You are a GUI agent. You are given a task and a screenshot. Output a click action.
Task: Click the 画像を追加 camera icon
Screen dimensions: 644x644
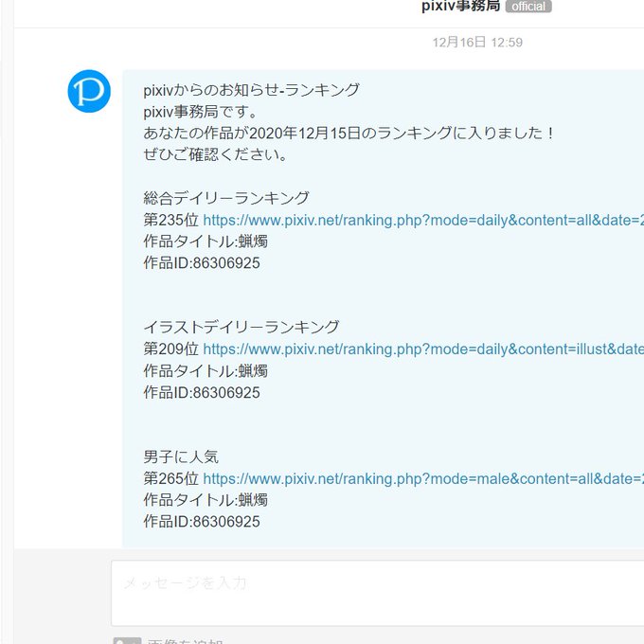click(127, 641)
